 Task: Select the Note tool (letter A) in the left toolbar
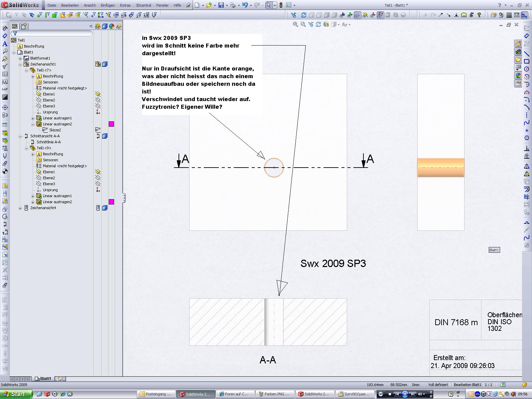tap(5, 44)
